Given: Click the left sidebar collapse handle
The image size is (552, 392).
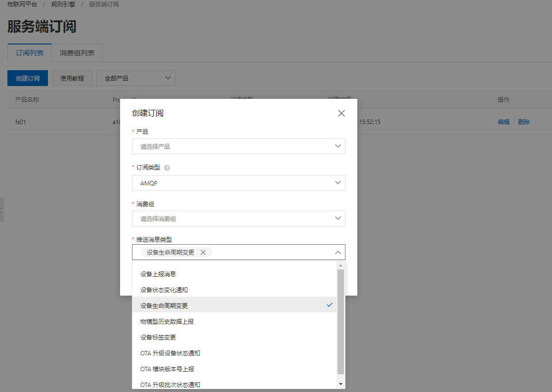Looking at the screenshot, I should coord(1,210).
